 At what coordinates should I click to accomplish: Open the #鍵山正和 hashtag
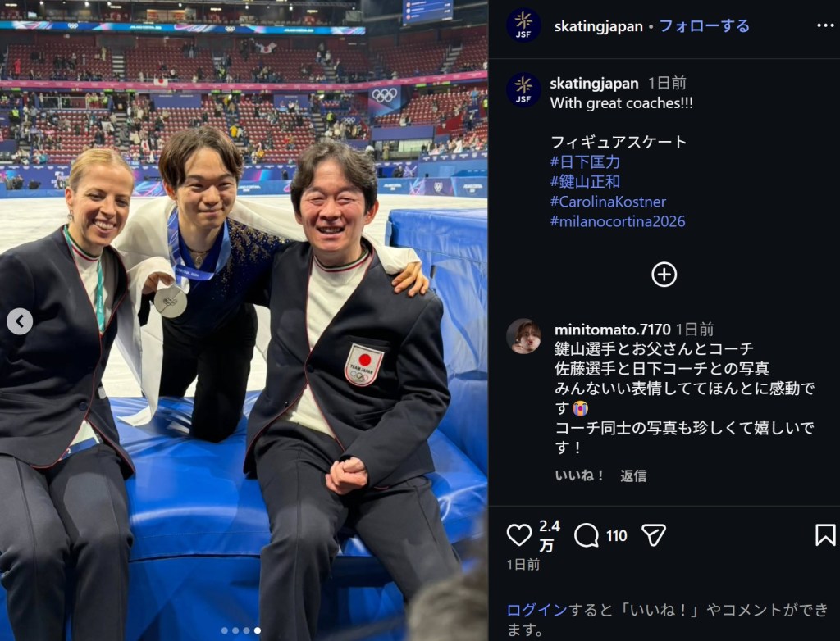[585, 181]
